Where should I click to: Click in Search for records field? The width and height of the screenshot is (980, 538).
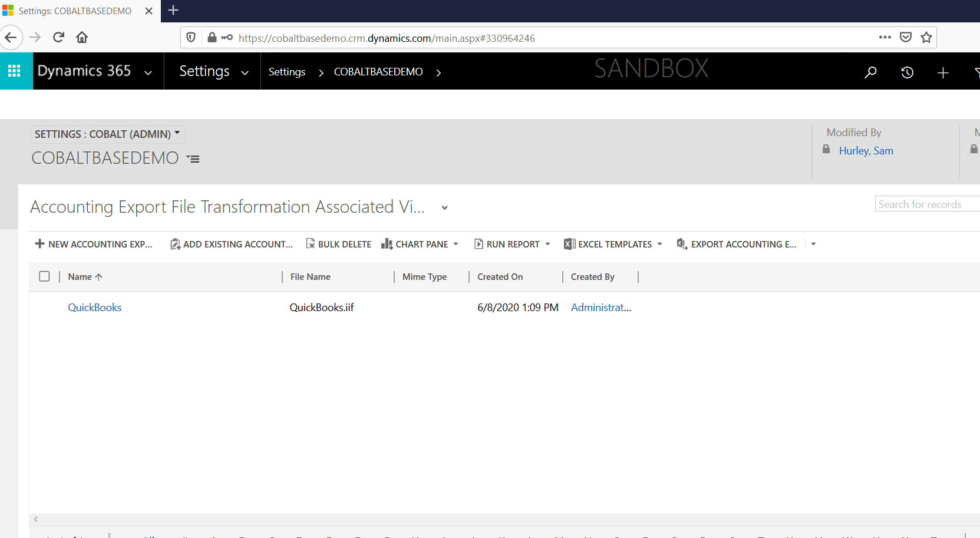tap(927, 204)
